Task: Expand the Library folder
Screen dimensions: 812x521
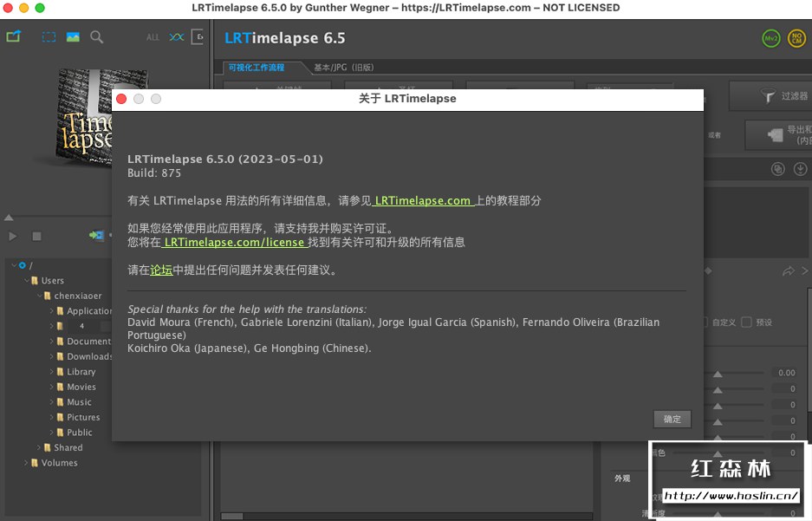Action: pyautogui.click(x=52, y=371)
